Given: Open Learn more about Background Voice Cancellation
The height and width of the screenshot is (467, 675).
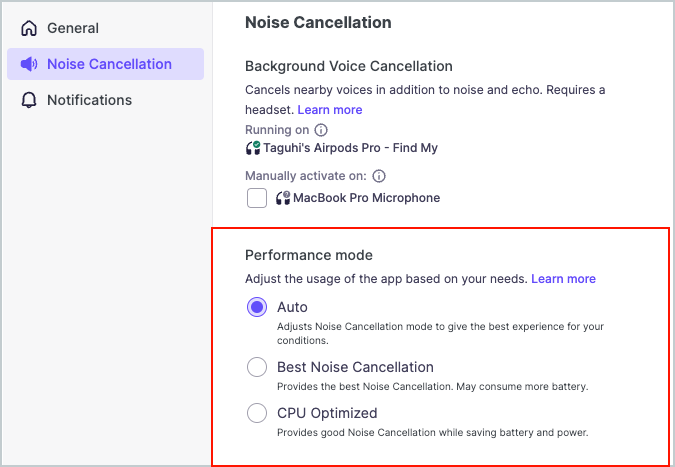Looking at the screenshot, I should coord(330,109).
